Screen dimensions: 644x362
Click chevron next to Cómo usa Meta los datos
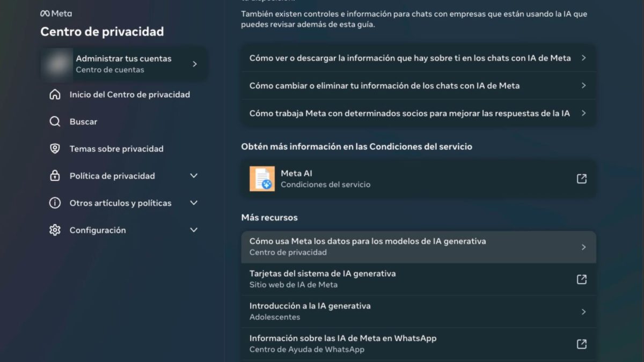[x=583, y=247]
